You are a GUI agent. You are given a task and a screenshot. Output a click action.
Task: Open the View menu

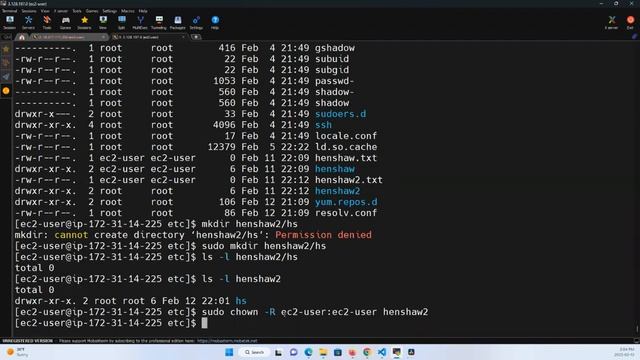coord(45,11)
